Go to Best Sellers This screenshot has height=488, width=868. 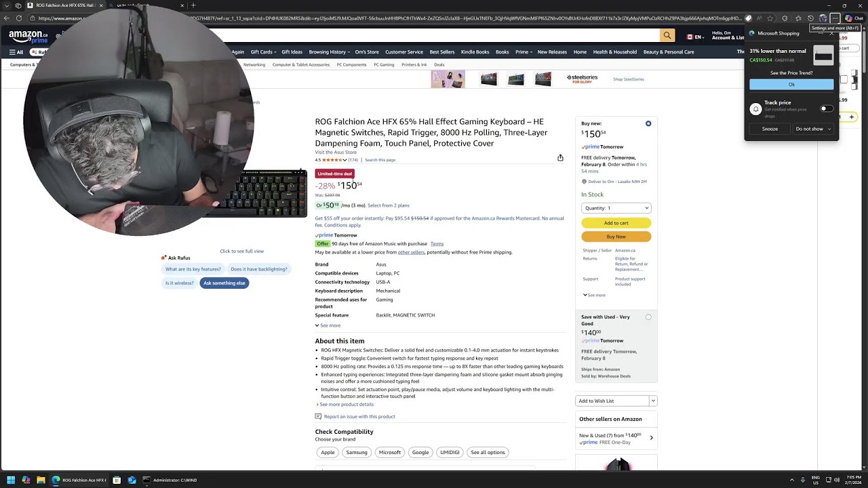click(442, 52)
